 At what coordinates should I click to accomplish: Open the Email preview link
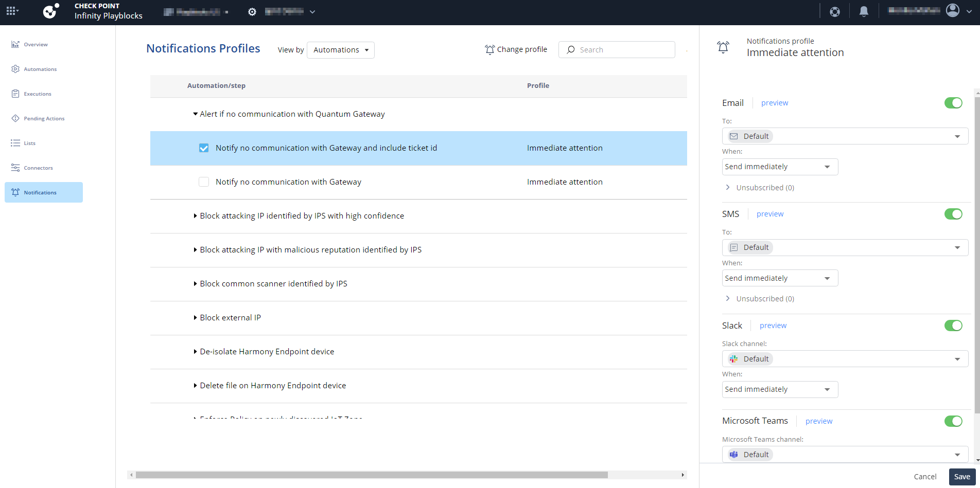tap(775, 103)
